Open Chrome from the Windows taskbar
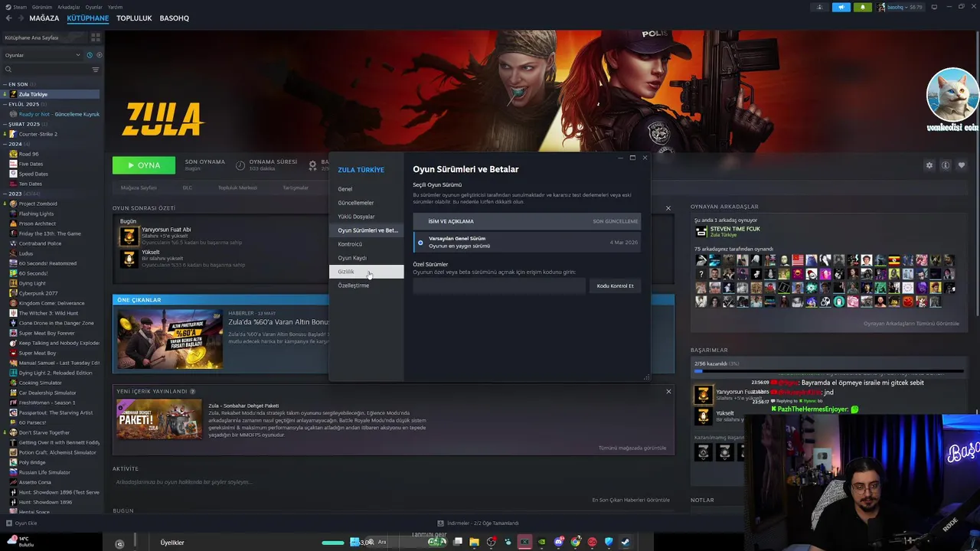The width and height of the screenshot is (980, 551). 576,543
